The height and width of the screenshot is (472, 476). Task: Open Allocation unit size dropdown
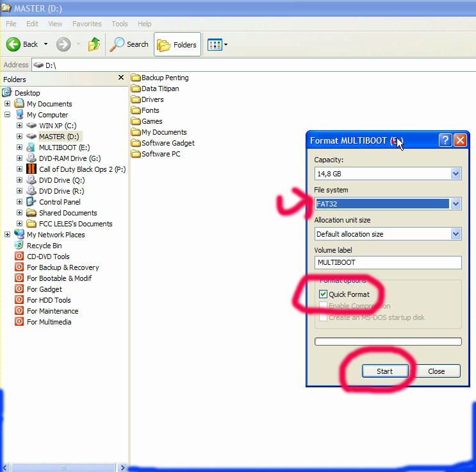pos(455,234)
